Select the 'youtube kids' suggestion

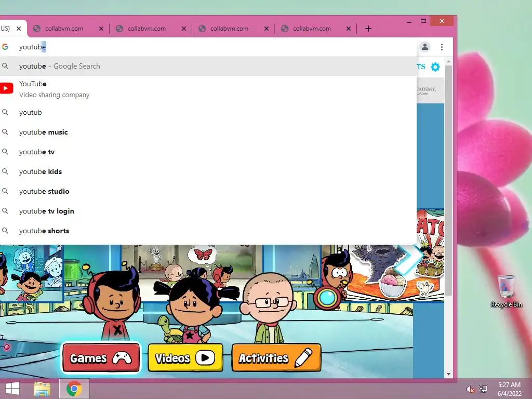pos(208,171)
